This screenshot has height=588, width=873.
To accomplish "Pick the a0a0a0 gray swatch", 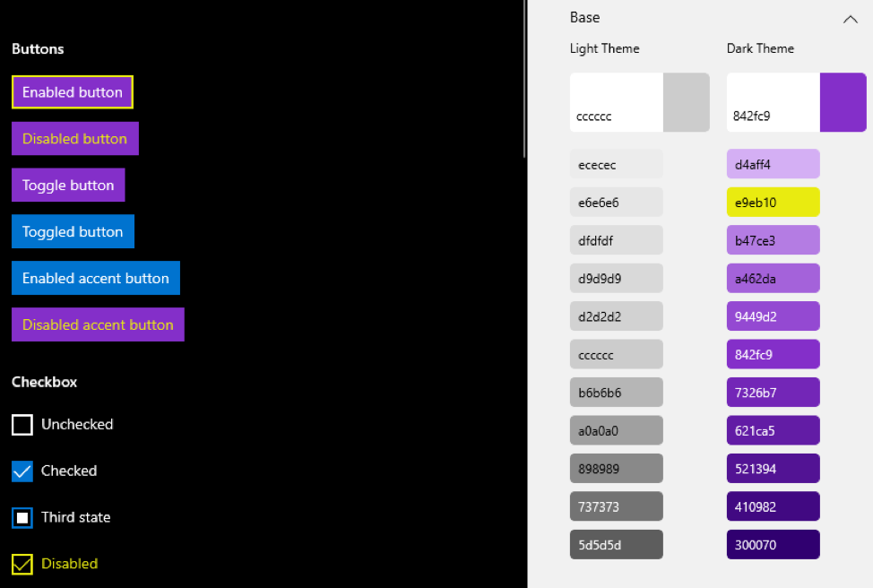I will [617, 430].
